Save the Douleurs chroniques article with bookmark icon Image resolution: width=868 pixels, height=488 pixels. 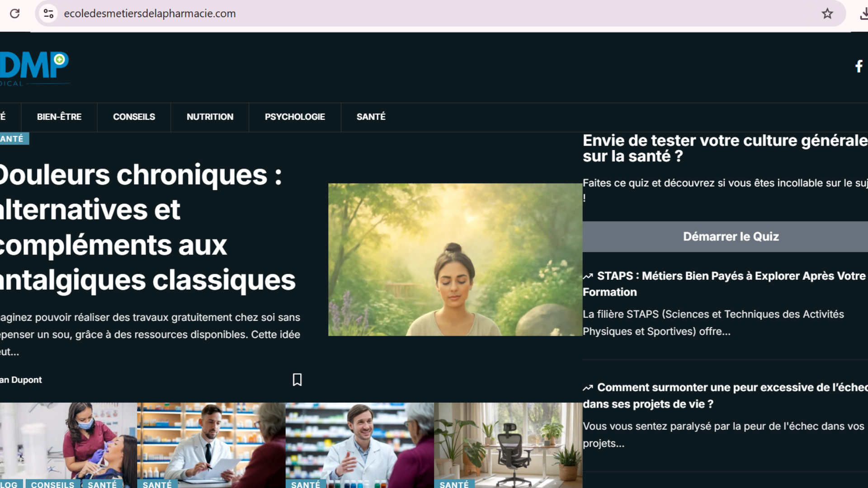(x=297, y=380)
